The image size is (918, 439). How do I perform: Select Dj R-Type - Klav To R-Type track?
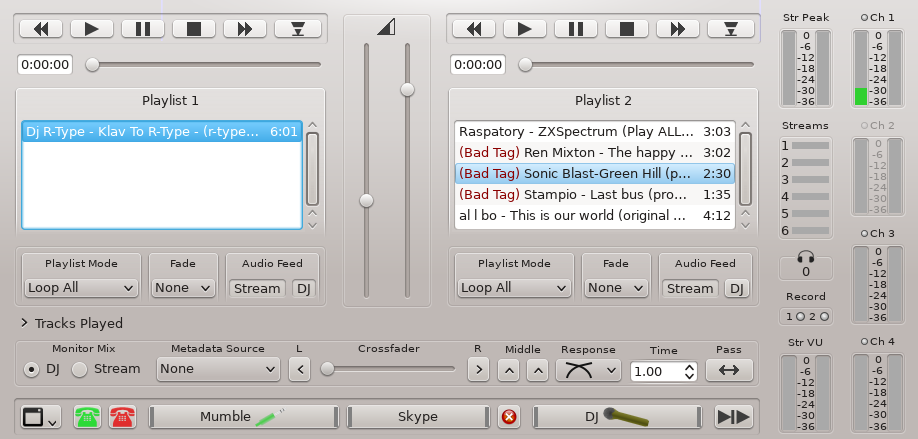[162, 132]
